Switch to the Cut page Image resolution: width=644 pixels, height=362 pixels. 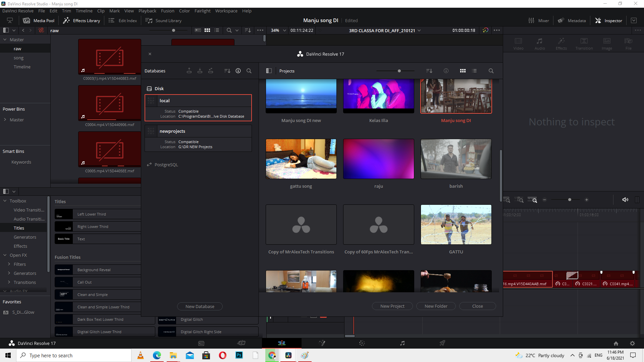pos(241,343)
